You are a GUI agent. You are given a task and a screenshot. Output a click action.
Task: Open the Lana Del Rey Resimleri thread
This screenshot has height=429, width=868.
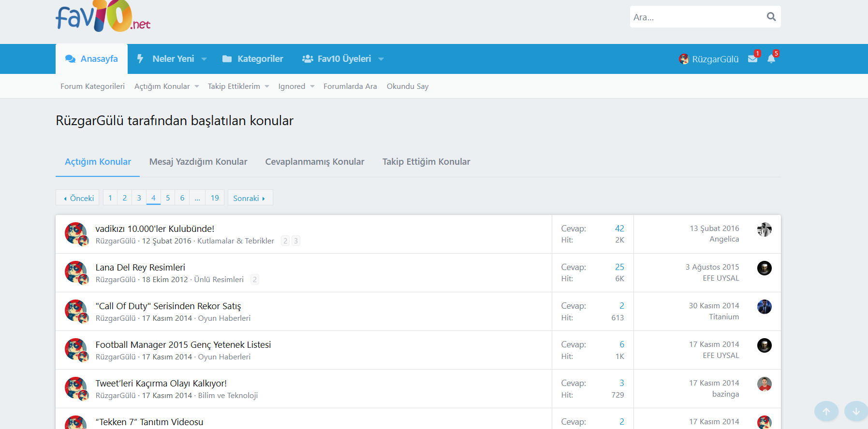coord(140,267)
